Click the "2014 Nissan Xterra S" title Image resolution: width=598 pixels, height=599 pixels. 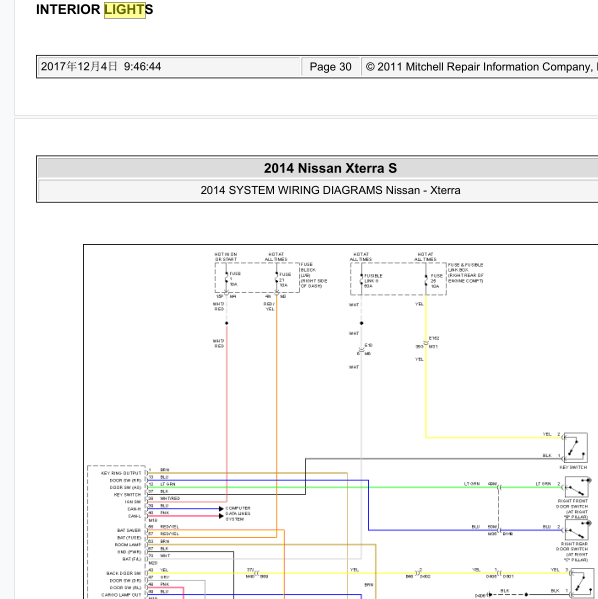[x=331, y=168]
